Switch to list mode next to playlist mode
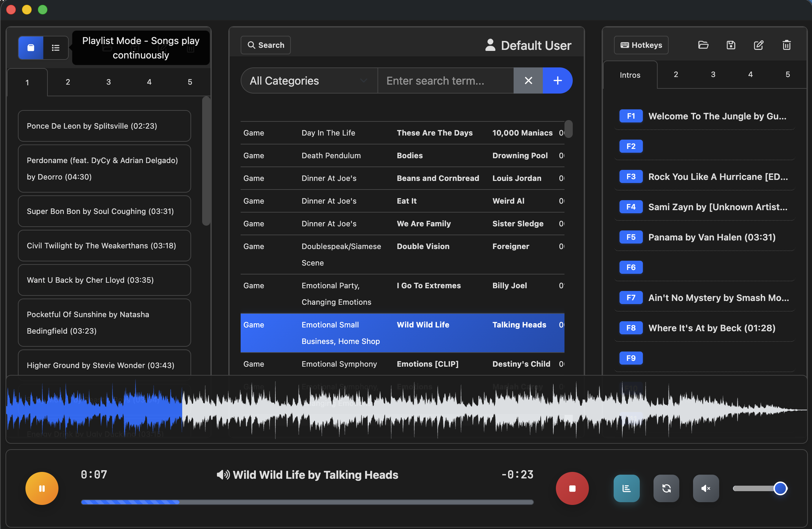The height and width of the screenshot is (529, 812). [x=55, y=47]
